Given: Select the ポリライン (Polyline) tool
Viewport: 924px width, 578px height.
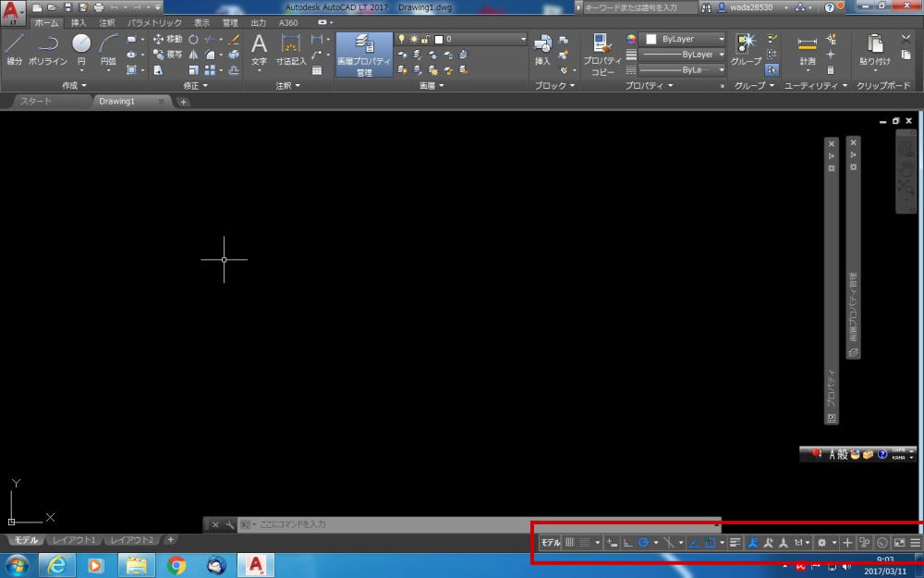Looking at the screenshot, I should [x=48, y=49].
